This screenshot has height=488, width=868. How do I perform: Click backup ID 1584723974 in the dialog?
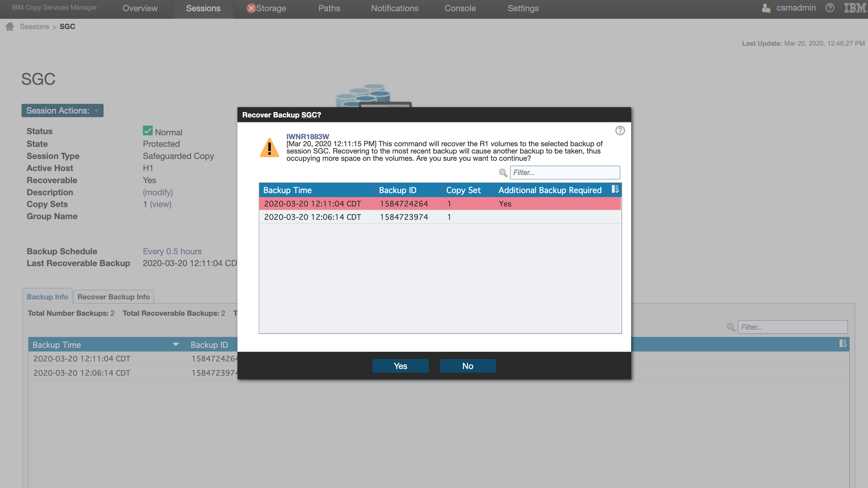coord(404,217)
